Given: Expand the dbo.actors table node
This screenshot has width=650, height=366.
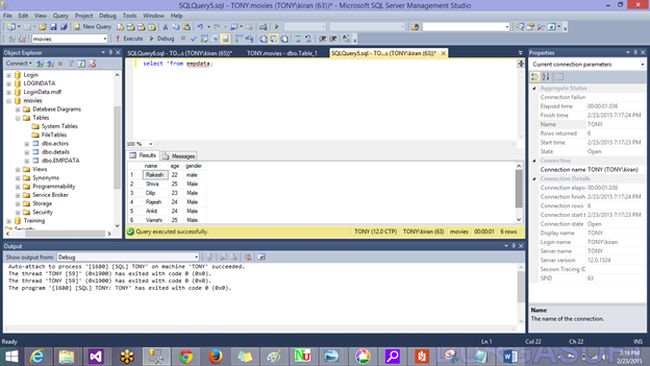Looking at the screenshot, I should point(27,144).
